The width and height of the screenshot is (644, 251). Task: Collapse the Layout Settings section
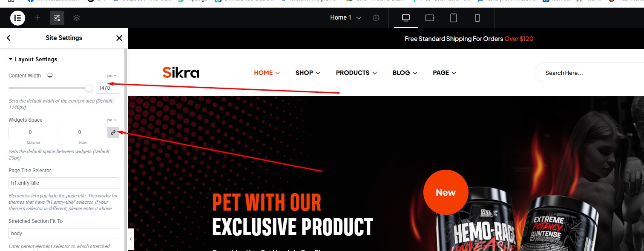pos(33,59)
